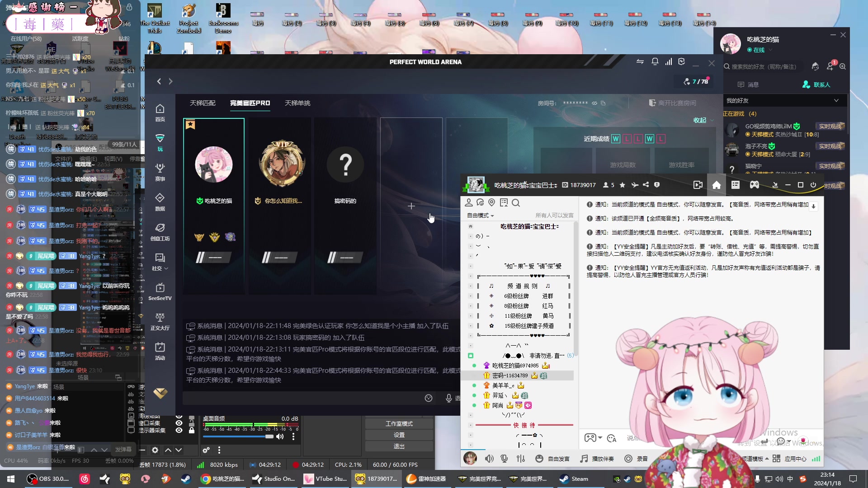This screenshot has width=868, height=488.
Task: Open the 联系人 tab in friends panel
Action: point(816,84)
